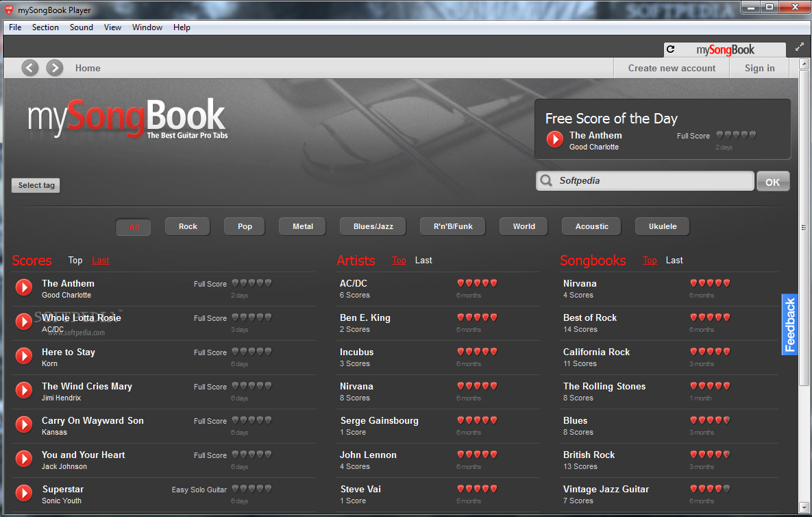Open the Window menu

click(x=147, y=27)
